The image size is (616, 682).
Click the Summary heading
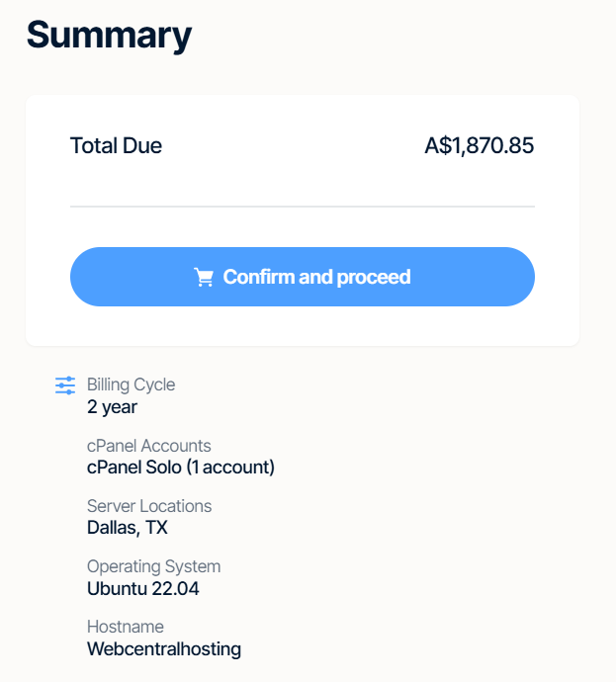pos(109,36)
